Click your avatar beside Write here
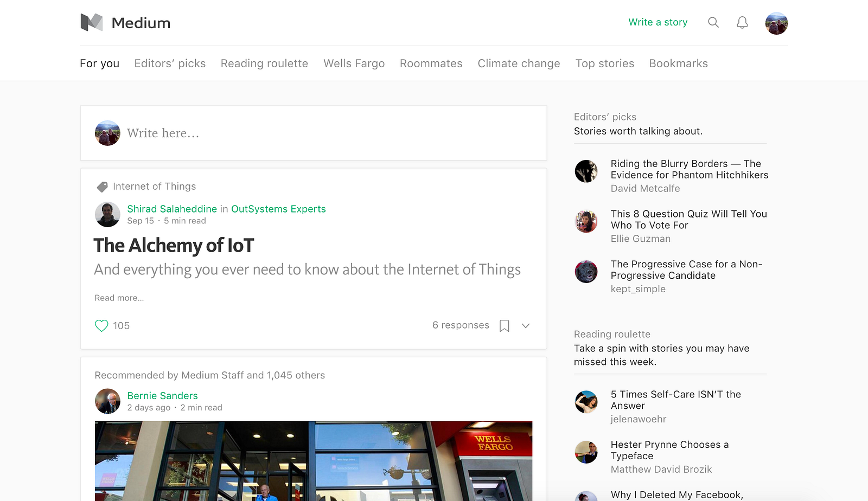868x501 pixels. pos(107,133)
